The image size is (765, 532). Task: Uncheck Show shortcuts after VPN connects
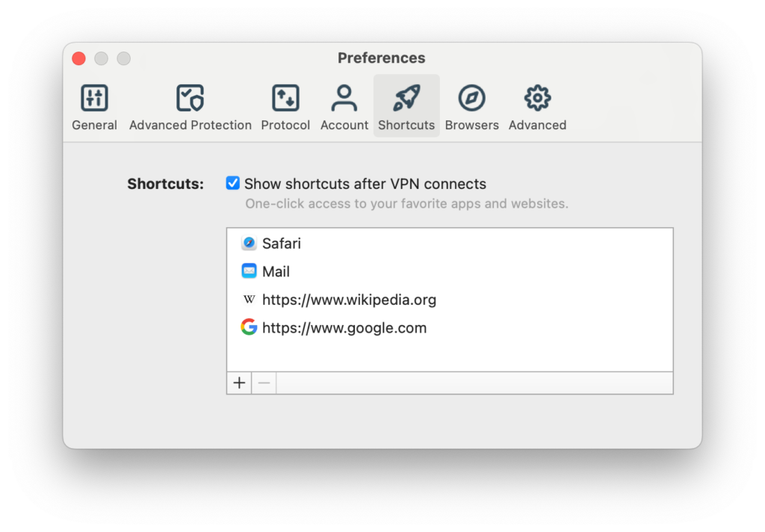coord(233,183)
